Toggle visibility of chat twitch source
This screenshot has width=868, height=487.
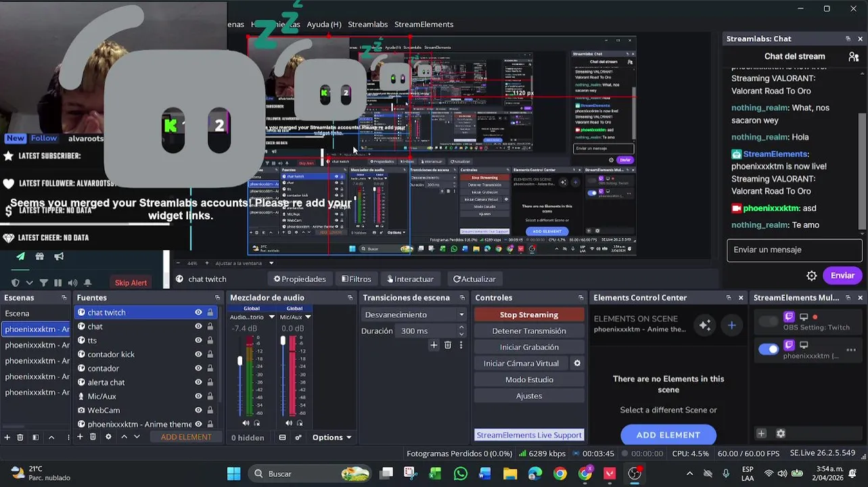[198, 312]
